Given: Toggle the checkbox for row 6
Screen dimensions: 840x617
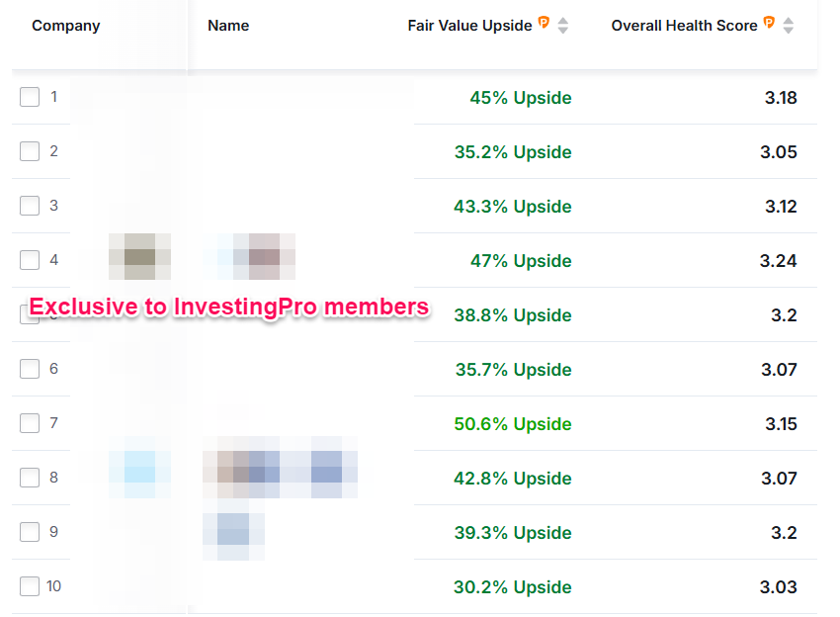Looking at the screenshot, I should [x=30, y=369].
